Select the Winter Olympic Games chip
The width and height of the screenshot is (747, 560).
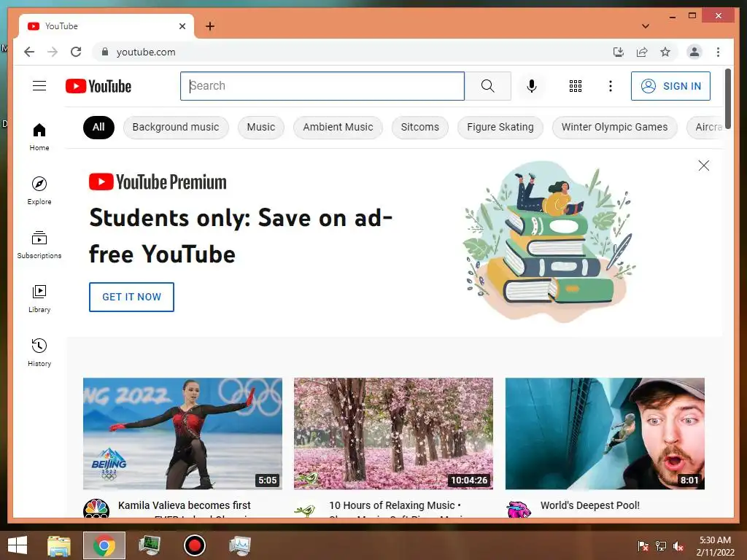click(x=614, y=127)
